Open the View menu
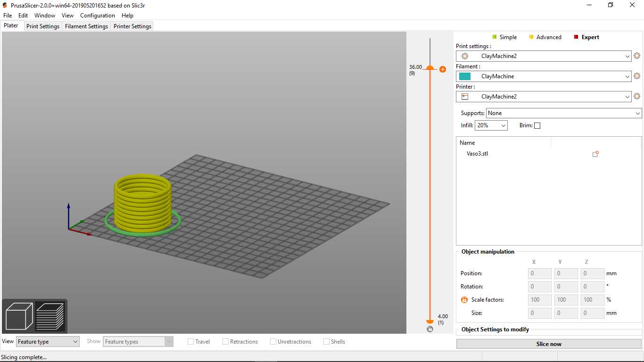The height and width of the screenshot is (362, 644). point(68,16)
